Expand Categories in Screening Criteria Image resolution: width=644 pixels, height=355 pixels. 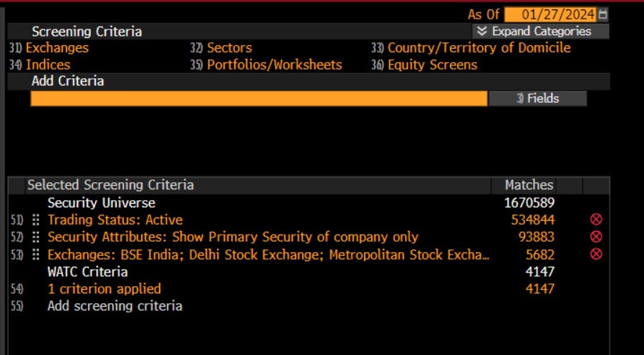point(541,32)
